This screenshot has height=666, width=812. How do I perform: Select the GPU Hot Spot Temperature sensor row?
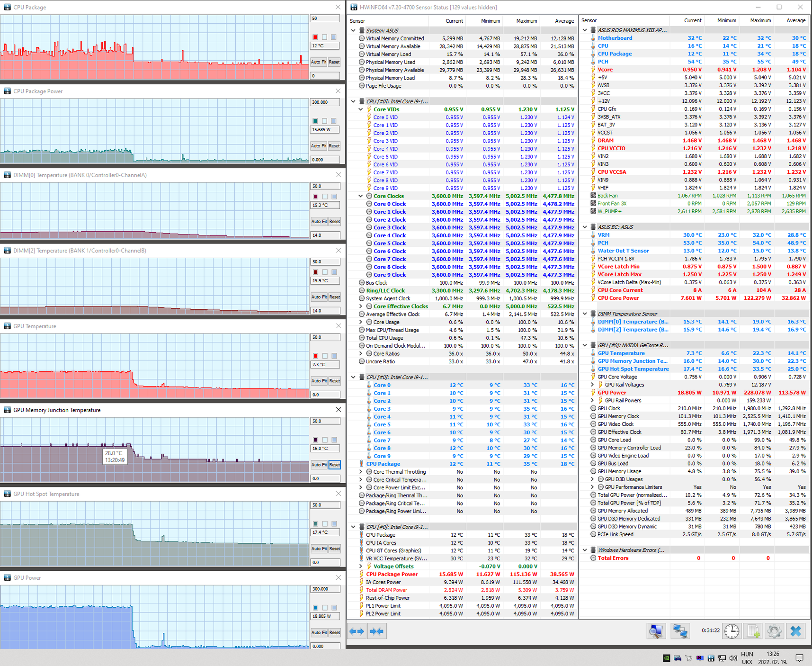pyautogui.click(x=694, y=369)
